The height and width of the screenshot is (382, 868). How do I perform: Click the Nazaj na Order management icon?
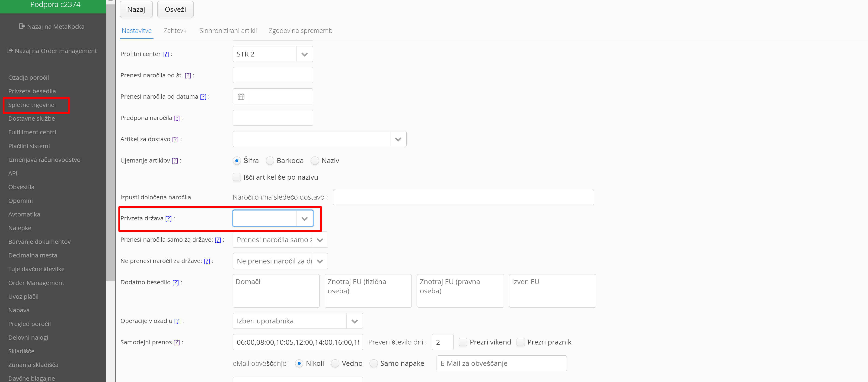[10, 50]
